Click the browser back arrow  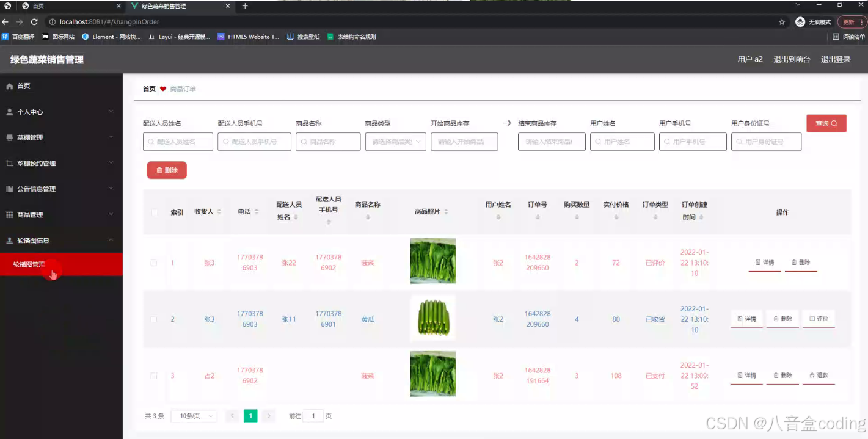(x=5, y=22)
